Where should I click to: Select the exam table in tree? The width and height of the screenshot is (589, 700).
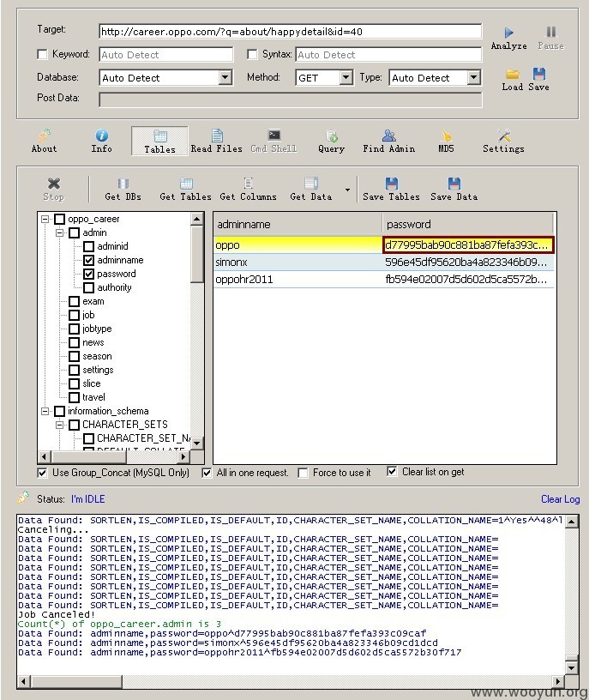93,301
